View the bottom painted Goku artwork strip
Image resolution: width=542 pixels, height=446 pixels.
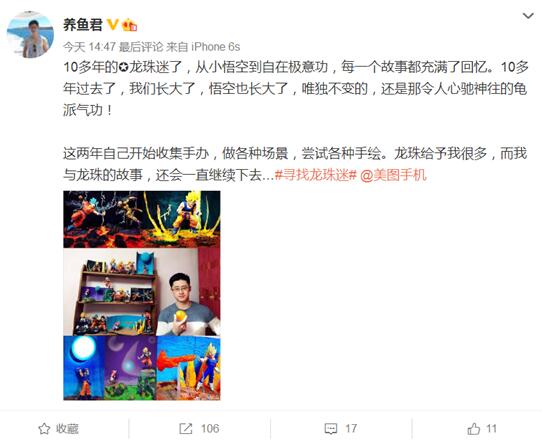coord(142,368)
